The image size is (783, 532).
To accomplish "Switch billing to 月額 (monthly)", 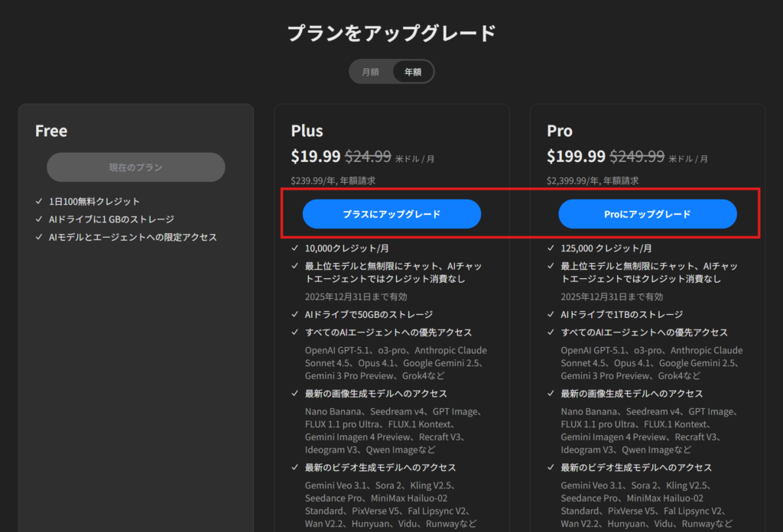I will click(371, 72).
